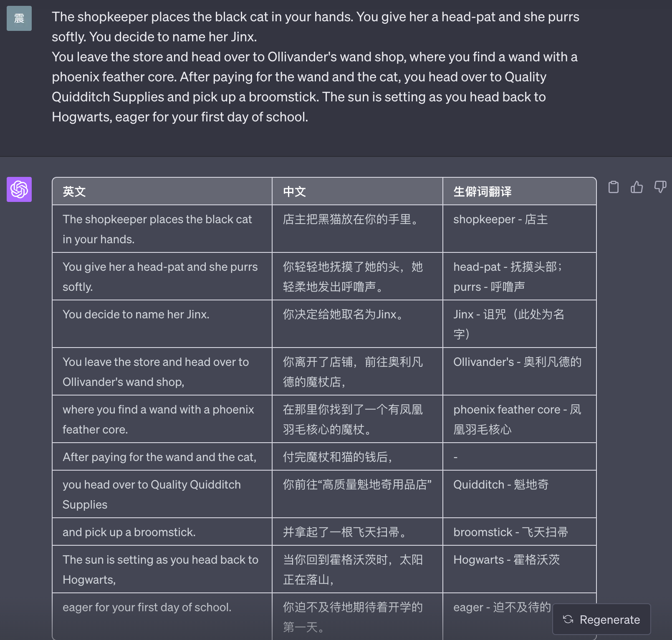The image size is (672, 640).
Task: Click the 'phoenix feather core' translation cell
Action: click(520, 419)
